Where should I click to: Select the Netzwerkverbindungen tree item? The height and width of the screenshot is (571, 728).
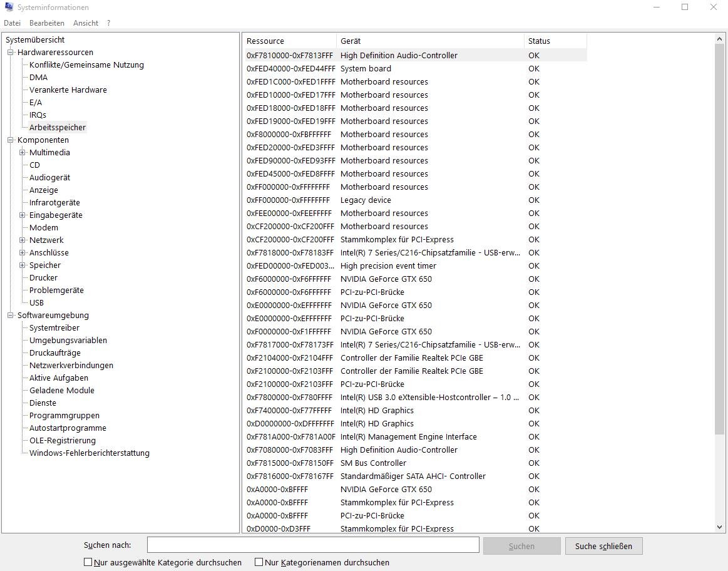(x=71, y=366)
